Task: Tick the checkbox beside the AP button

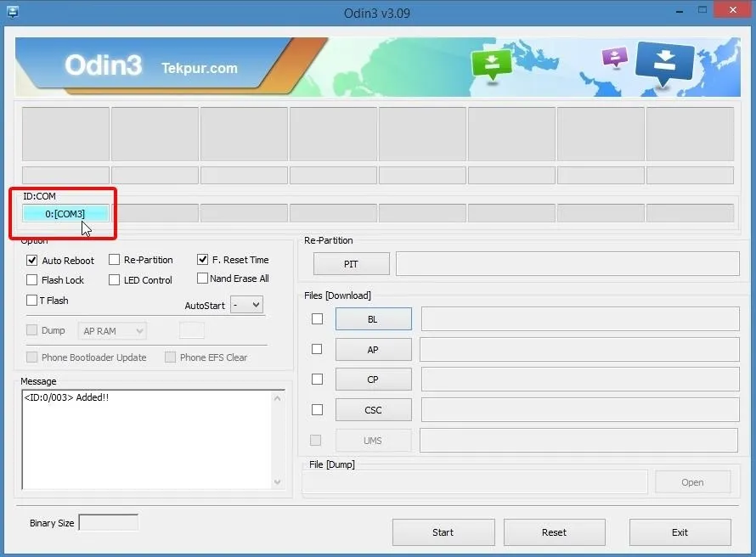Action: [x=317, y=349]
